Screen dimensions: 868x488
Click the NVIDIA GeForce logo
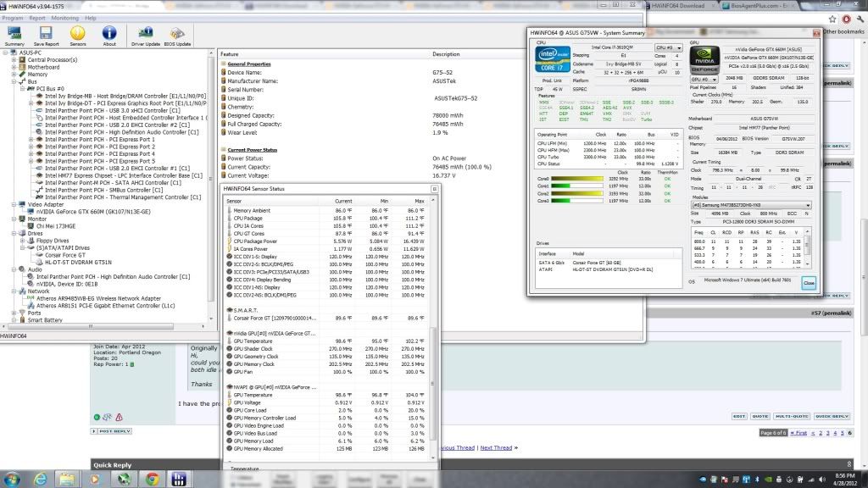pos(704,60)
